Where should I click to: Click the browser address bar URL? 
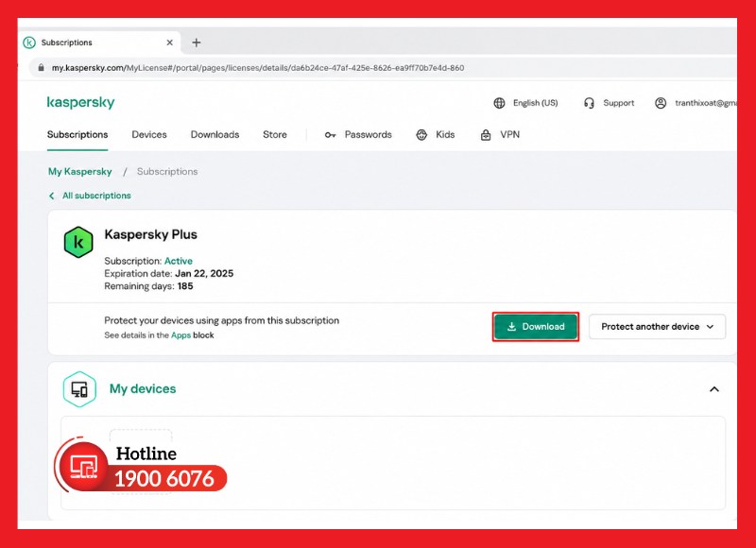[258, 68]
